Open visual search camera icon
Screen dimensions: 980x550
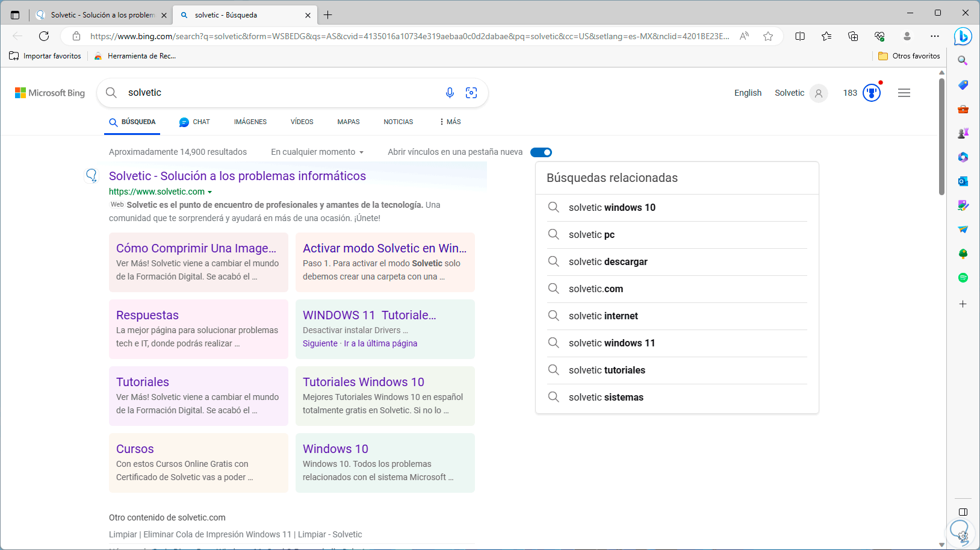(471, 93)
